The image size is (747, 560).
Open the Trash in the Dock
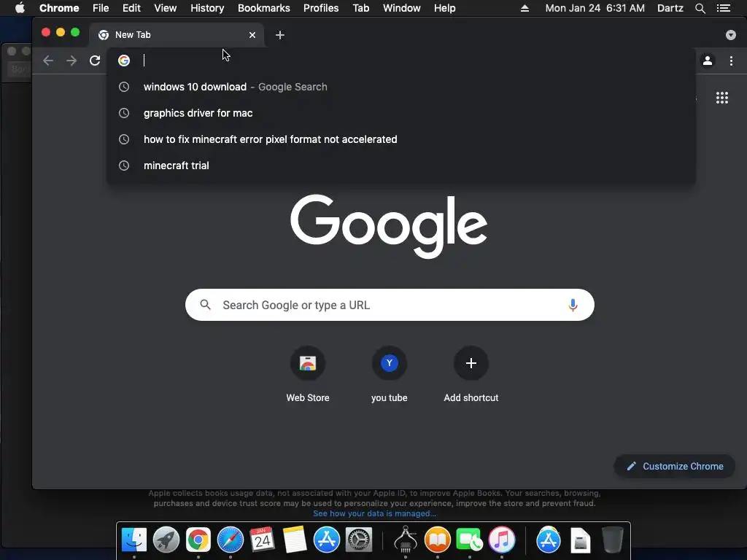click(x=612, y=540)
